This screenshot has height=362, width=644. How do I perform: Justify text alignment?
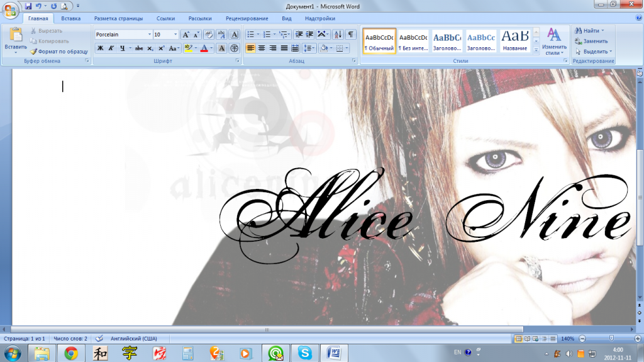[x=284, y=48]
